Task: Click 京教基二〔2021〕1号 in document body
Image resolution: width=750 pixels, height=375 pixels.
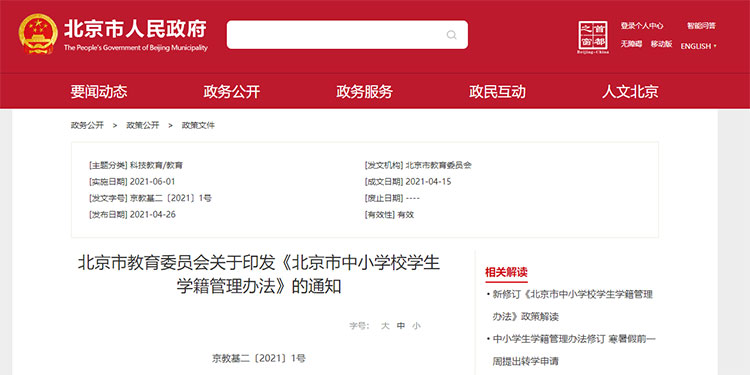Action: [x=259, y=358]
